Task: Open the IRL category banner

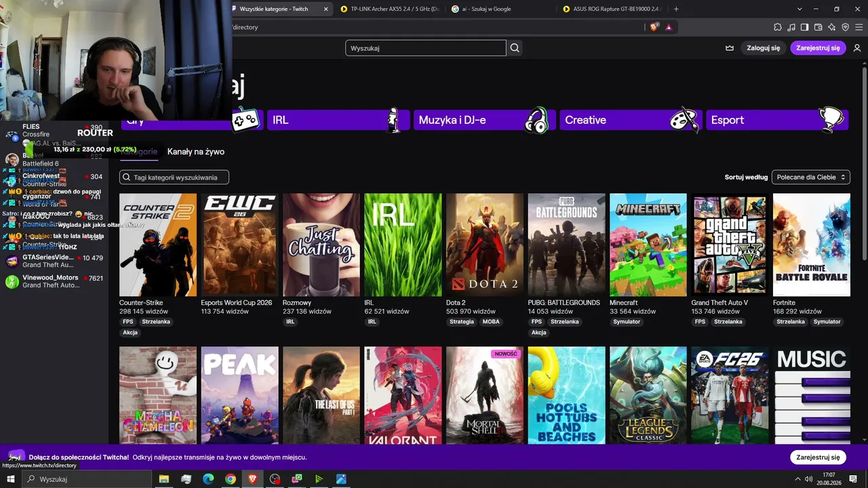Action: click(338, 120)
